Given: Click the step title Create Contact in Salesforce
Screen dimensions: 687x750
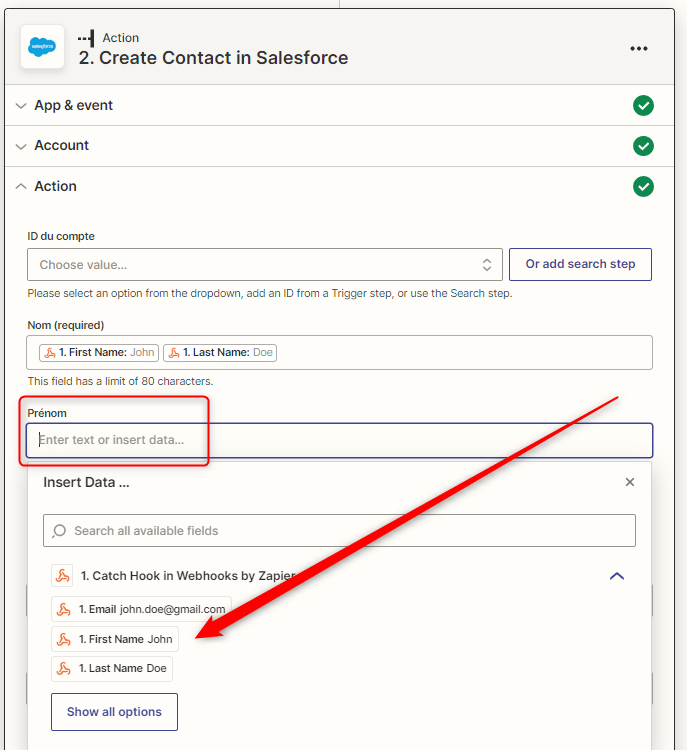Looking at the screenshot, I should click(x=213, y=58).
